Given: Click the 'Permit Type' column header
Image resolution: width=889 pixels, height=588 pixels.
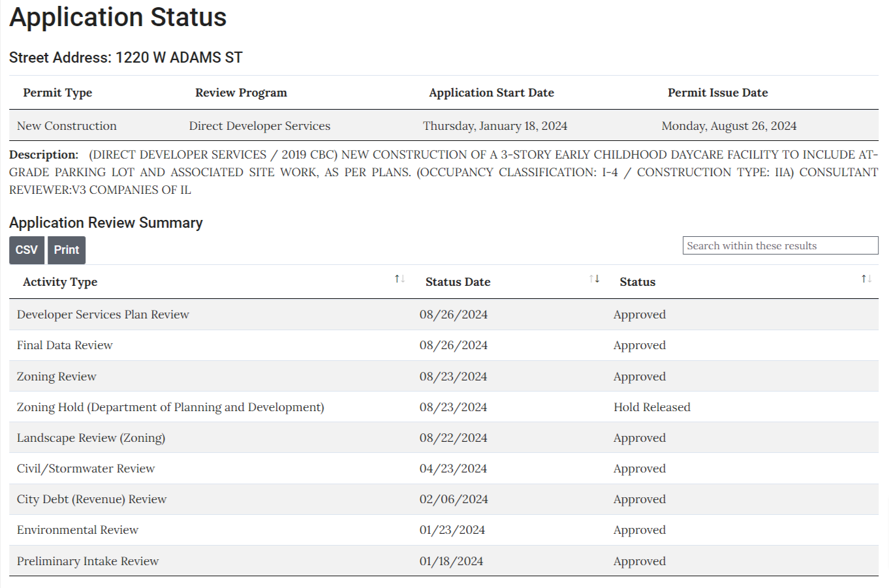Looking at the screenshot, I should pos(57,93).
